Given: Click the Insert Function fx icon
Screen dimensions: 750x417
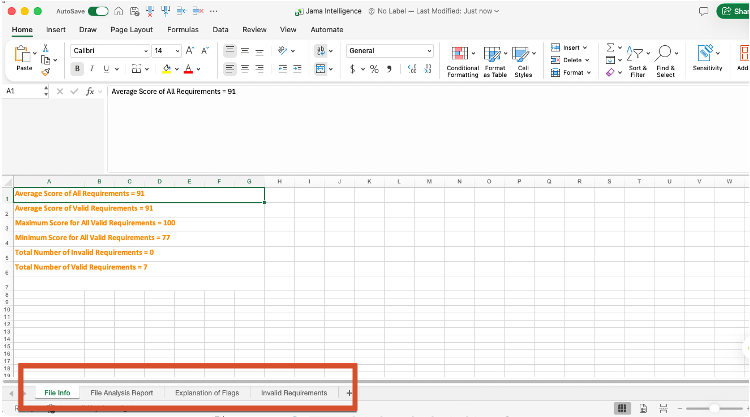Looking at the screenshot, I should [89, 91].
